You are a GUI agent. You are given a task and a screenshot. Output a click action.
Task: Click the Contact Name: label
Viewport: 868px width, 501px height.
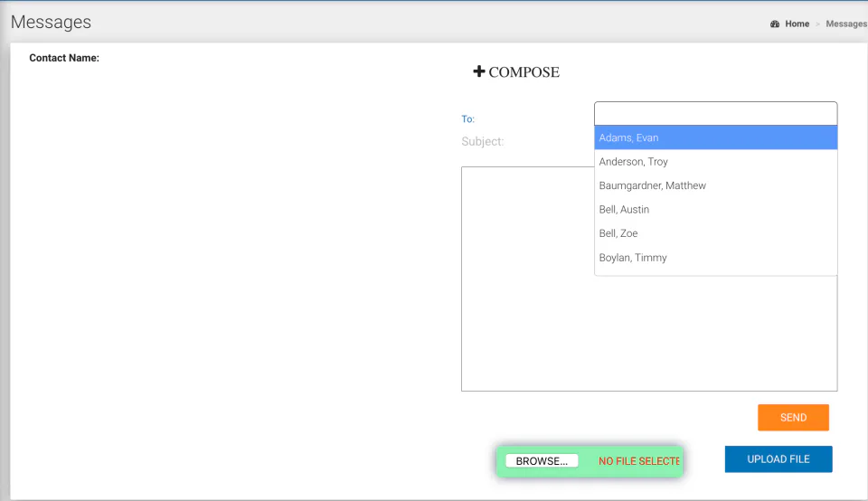pos(64,58)
